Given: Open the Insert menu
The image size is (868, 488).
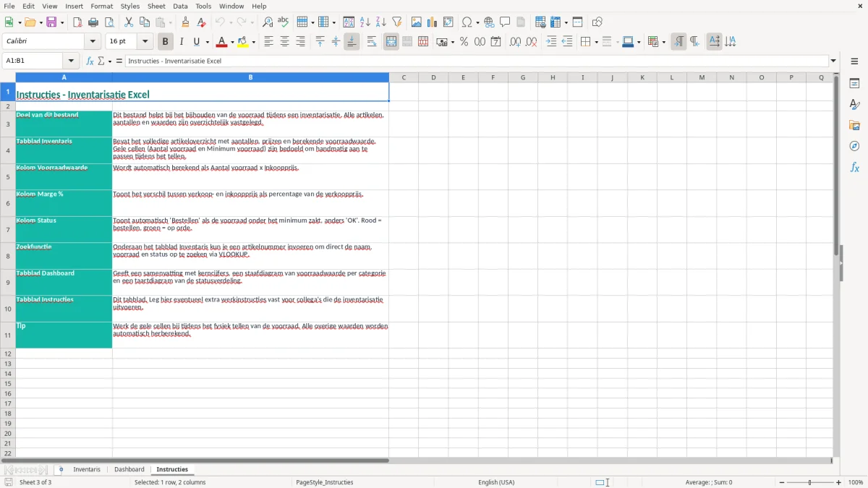Looking at the screenshot, I should click(74, 6).
